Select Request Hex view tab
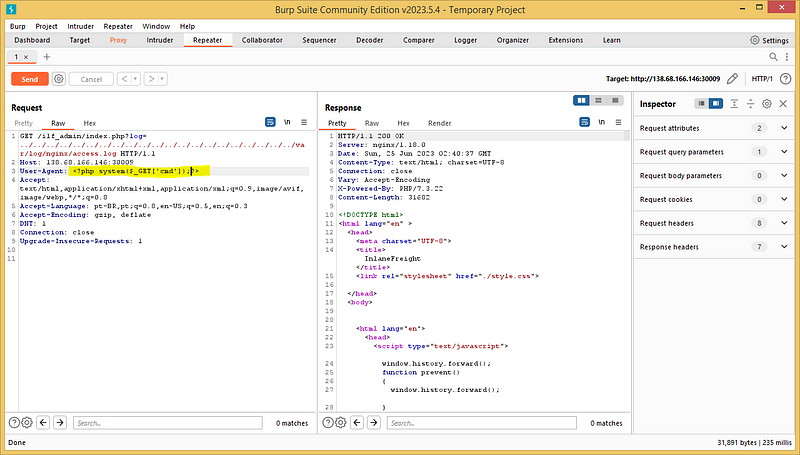The image size is (800, 455). pos(89,123)
